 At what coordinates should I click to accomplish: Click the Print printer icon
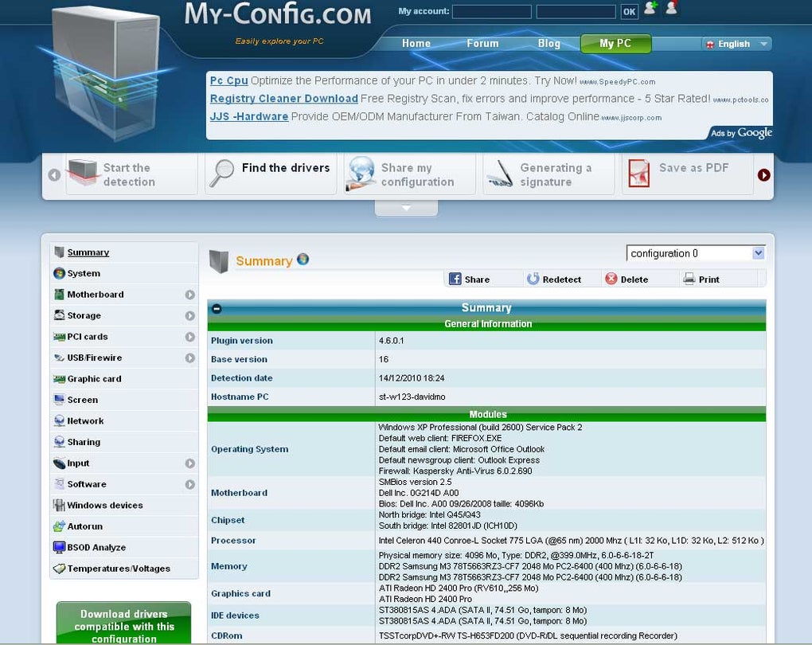(x=689, y=279)
